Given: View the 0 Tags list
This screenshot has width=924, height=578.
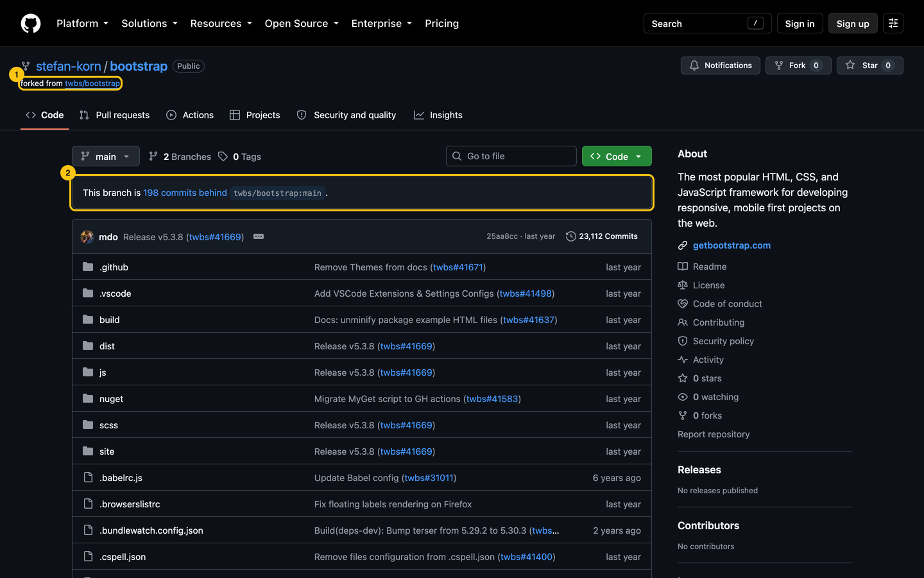Looking at the screenshot, I should click(x=239, y=156).
